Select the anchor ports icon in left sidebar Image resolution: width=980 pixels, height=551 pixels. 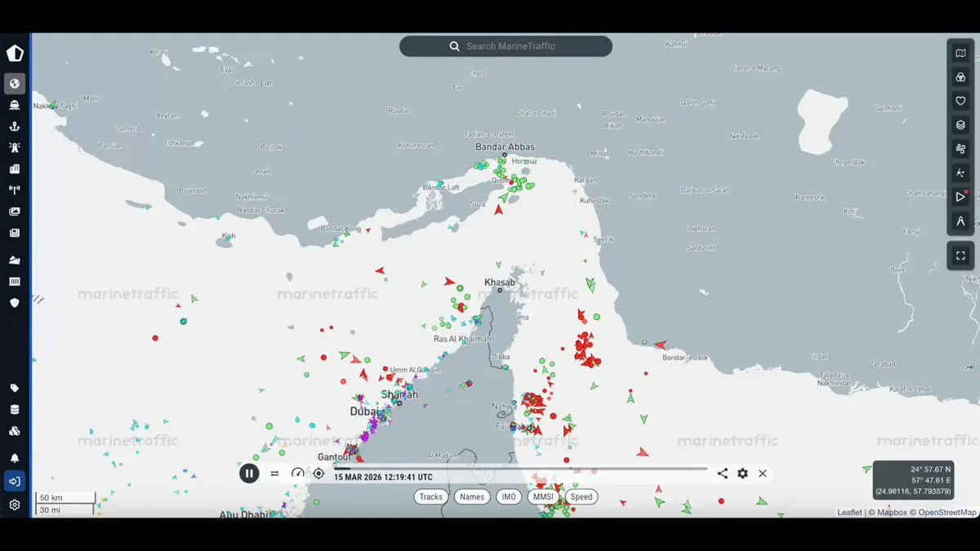(15, 127)
